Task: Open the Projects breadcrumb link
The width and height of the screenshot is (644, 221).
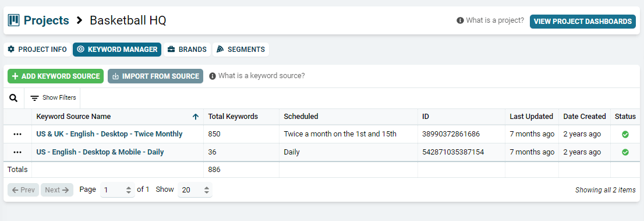Action: (47, 20)
